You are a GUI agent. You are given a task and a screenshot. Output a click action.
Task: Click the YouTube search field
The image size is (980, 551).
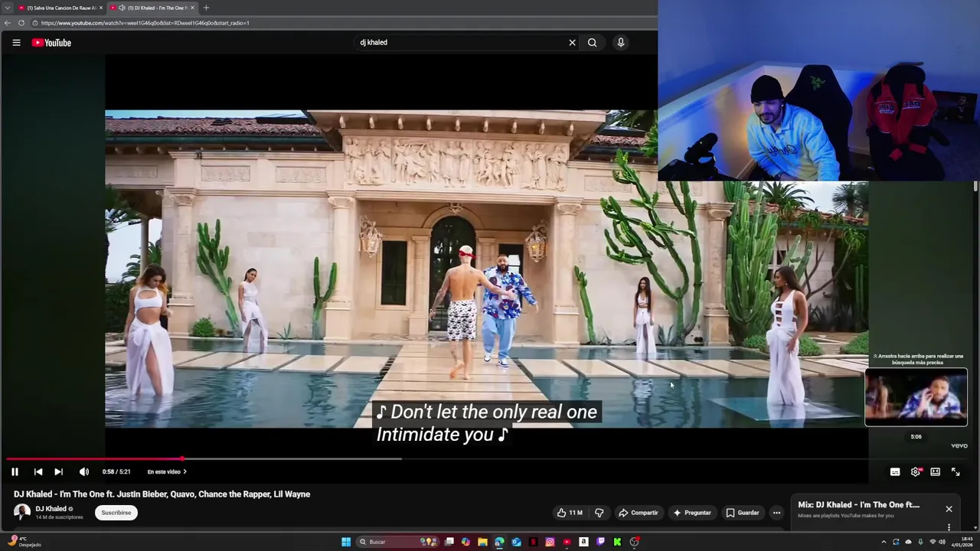point(459,43)
